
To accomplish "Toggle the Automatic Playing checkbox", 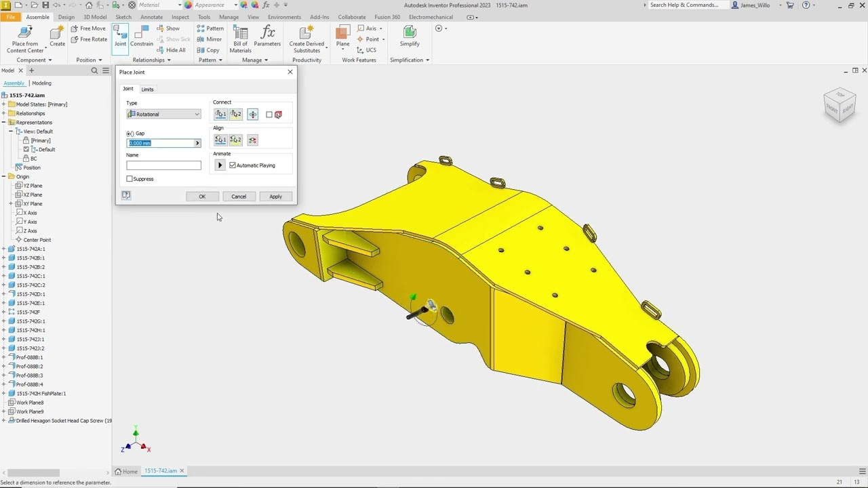I will (x=233, y=165).
